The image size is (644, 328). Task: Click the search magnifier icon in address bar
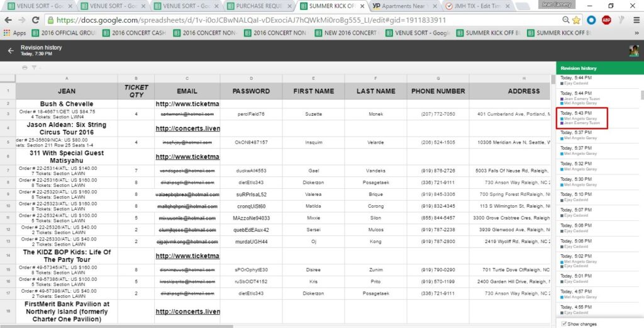coord(563,20)
